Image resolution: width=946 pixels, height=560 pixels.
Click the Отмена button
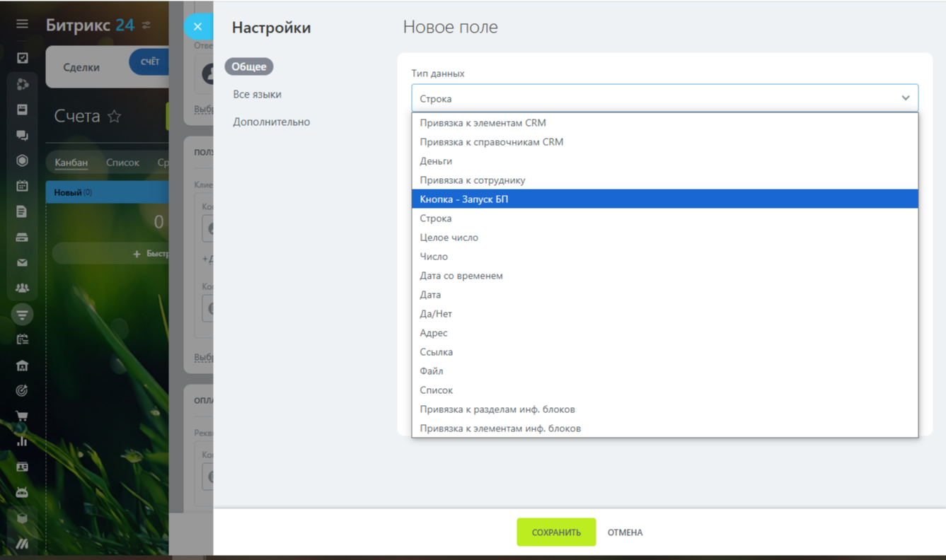pyautogui.click(x=625, y=532)
